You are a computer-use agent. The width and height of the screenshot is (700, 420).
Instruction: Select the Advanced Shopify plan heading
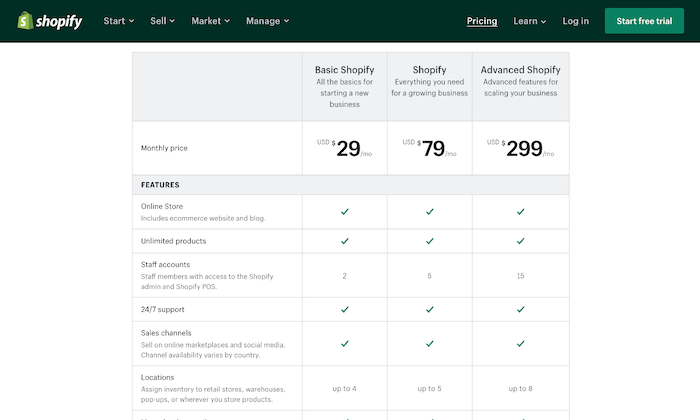520,70
